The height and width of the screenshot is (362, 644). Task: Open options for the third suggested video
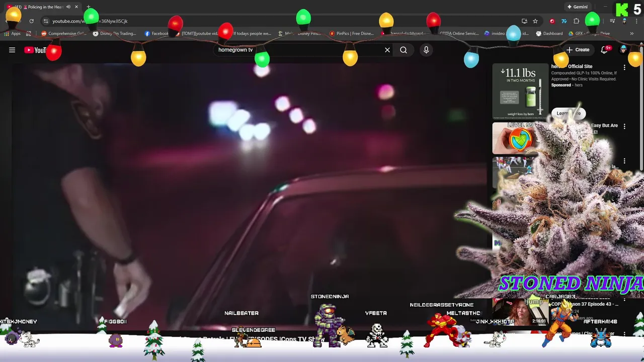[x=624, y=161]
